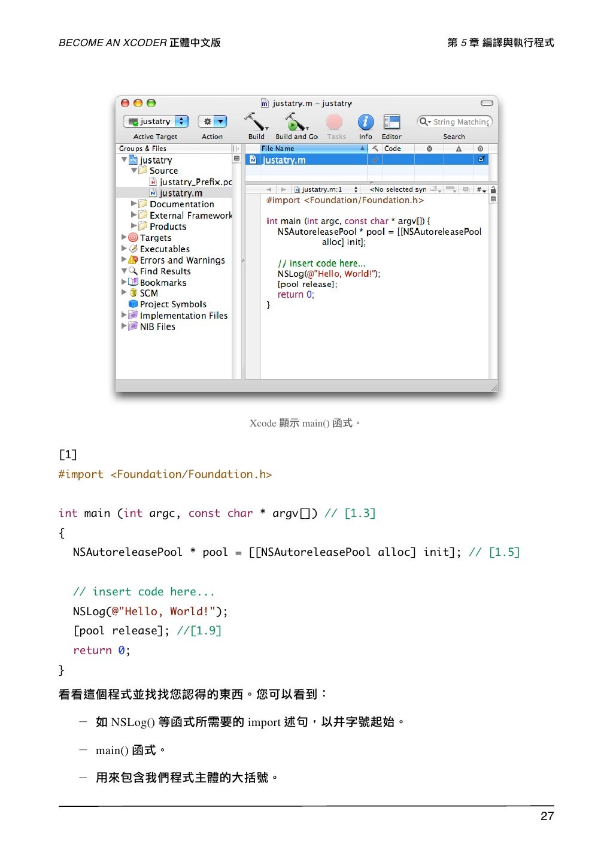The height and width of the screenshot is (868, 613).
Task: Click the target membership column header
Action: point(481,149)
